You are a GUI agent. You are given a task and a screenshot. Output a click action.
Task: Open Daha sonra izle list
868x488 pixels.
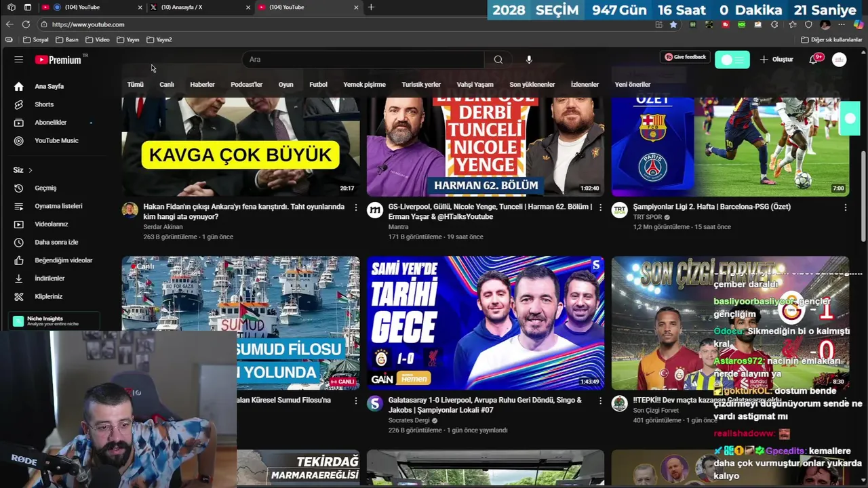coord(56,243)
